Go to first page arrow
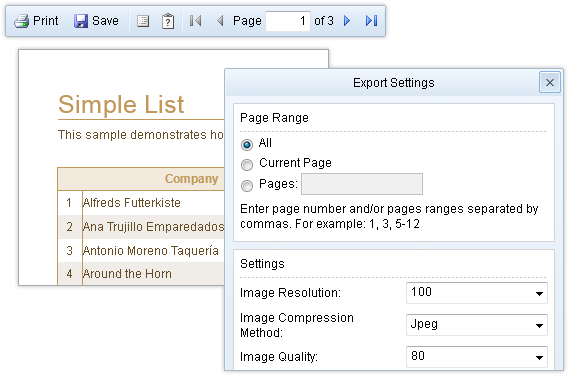Image resolution: width=569 pixels, height=376 pixels. click(195, 21)
